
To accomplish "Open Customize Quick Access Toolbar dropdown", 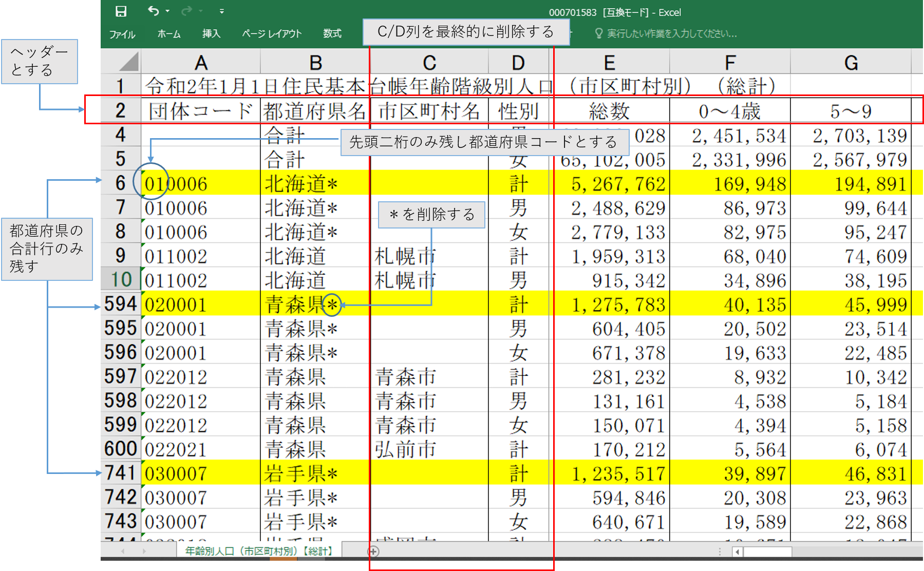I will pyautogui.click(x=221, y=11).
